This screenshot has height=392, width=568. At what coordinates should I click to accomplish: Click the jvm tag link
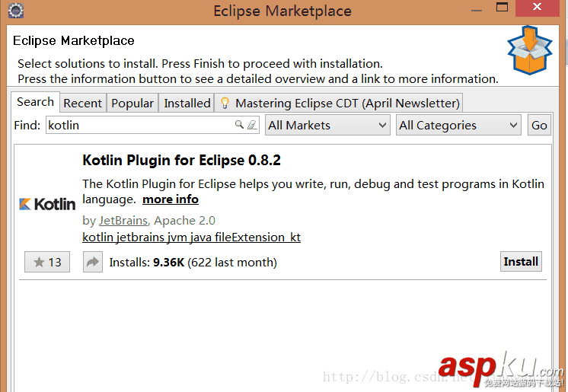(177, 237)
